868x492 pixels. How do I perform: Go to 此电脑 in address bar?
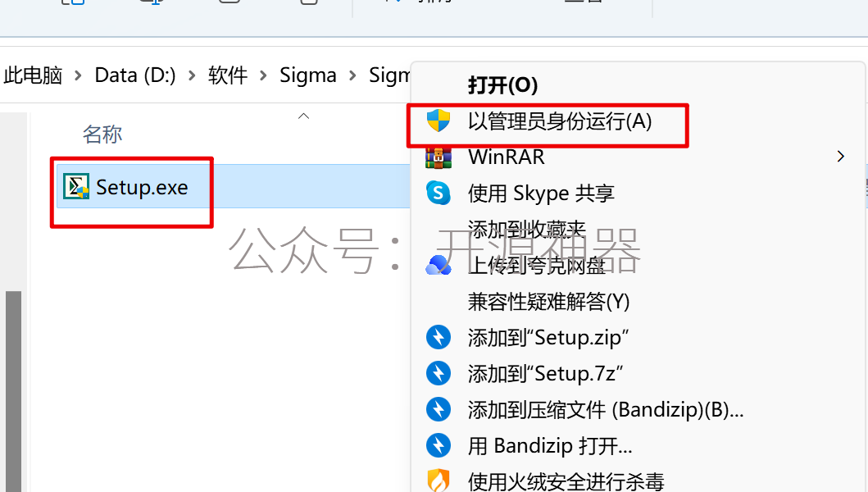pyautogui.click(x=34, y=75)
